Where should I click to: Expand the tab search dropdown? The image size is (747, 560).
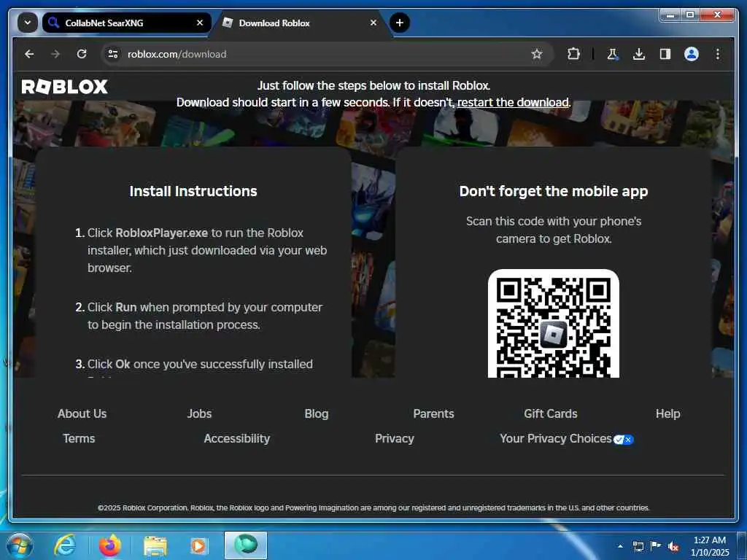click(28, 23)
